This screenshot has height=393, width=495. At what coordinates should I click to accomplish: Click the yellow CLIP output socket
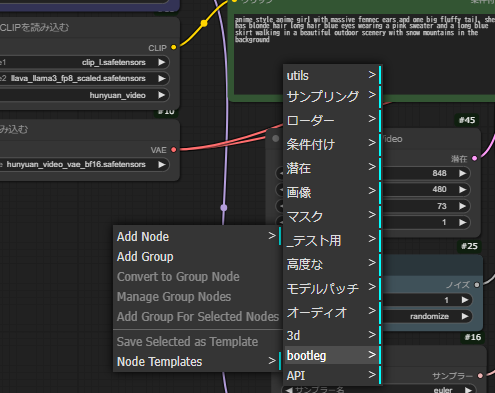174,47
